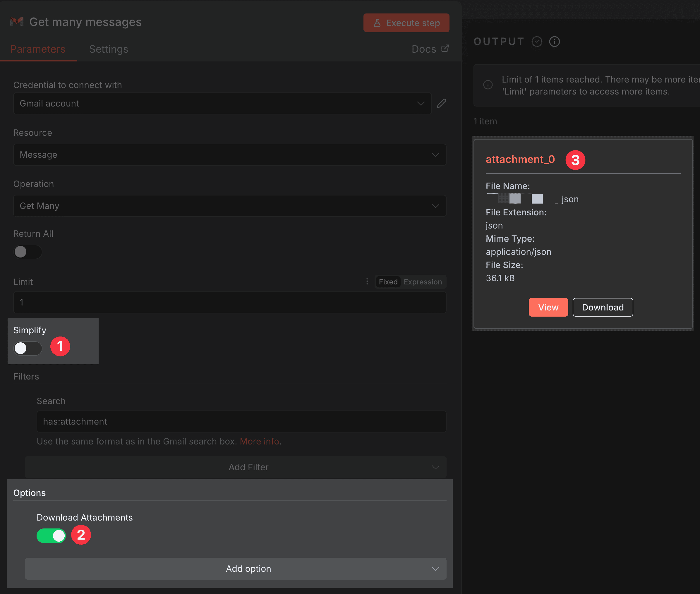Click the has:attachment search field
700x594 pixels.
pyautogui.click(x=241, y=421)
